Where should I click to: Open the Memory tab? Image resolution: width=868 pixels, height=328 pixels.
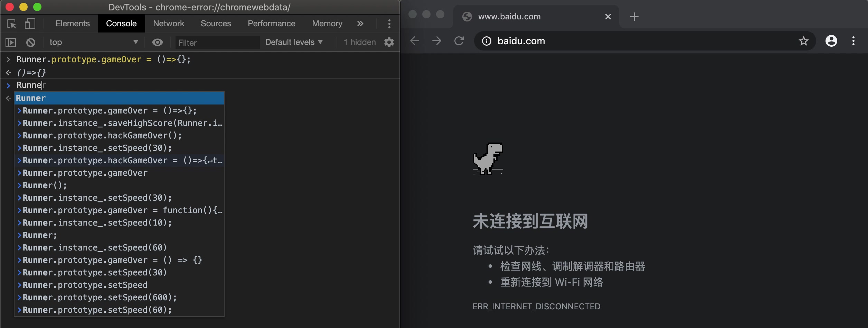327,24
